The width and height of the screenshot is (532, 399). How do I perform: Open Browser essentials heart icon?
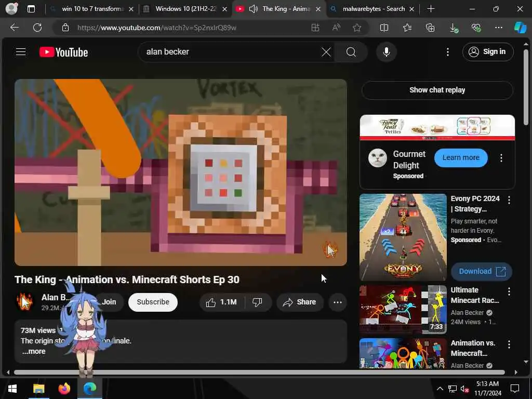point(476,28)
